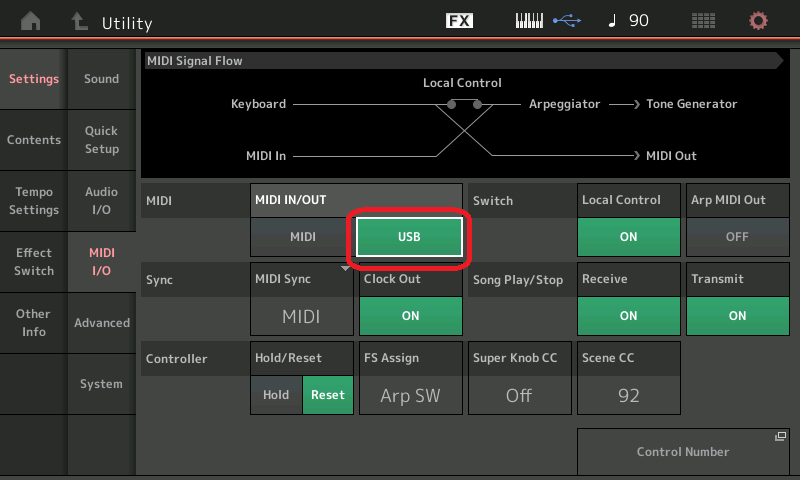The image size is (800, 480).
Task: Select MIDI for MIDI IN/OUT
Action: [x=302, y=237]
